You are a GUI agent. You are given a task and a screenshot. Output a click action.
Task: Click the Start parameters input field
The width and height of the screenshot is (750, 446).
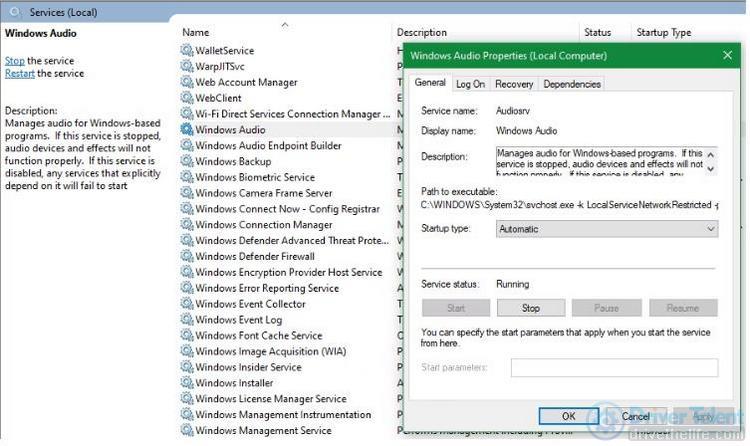[x=614, y=368]
